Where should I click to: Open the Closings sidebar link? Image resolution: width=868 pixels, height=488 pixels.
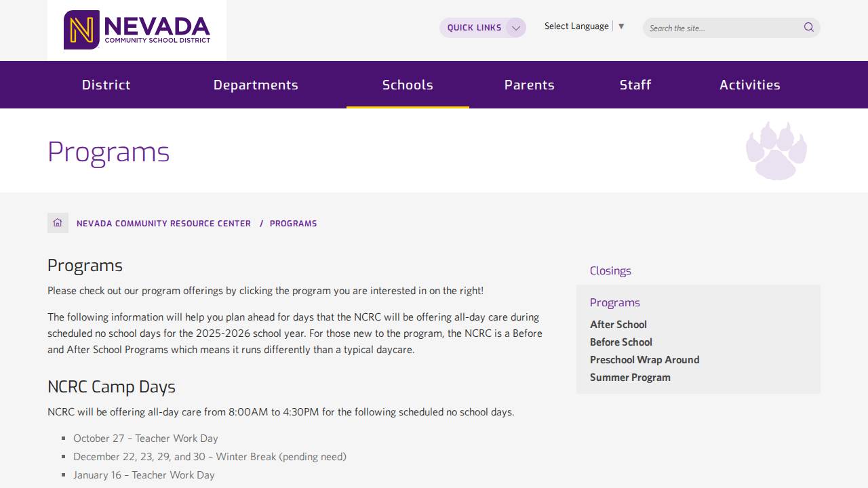(x=610, y=270)
